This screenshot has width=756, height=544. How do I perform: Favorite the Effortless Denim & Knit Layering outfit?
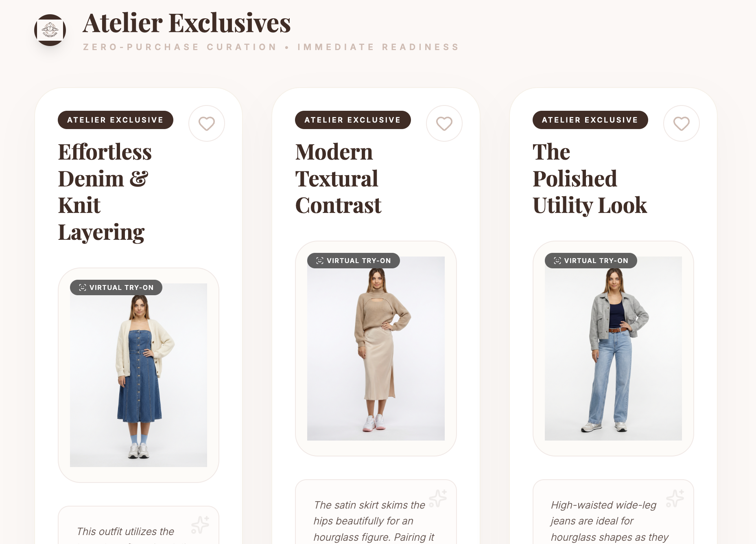(x=207, y=123)
